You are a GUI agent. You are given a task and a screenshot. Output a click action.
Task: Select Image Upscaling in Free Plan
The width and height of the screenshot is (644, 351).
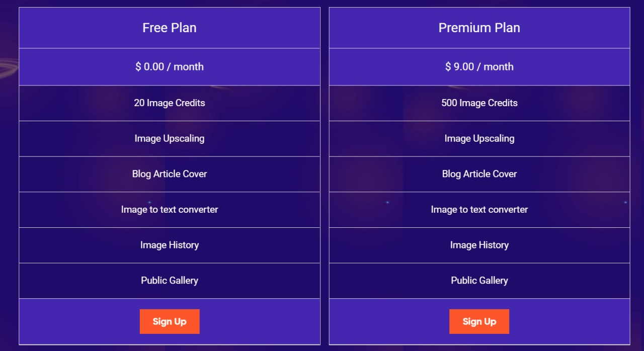170,139
